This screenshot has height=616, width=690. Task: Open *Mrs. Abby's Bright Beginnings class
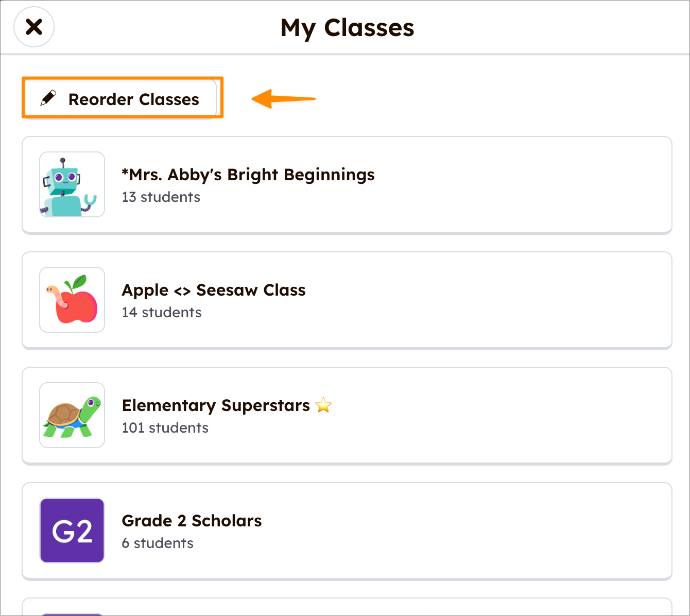[x=248, y=175]
